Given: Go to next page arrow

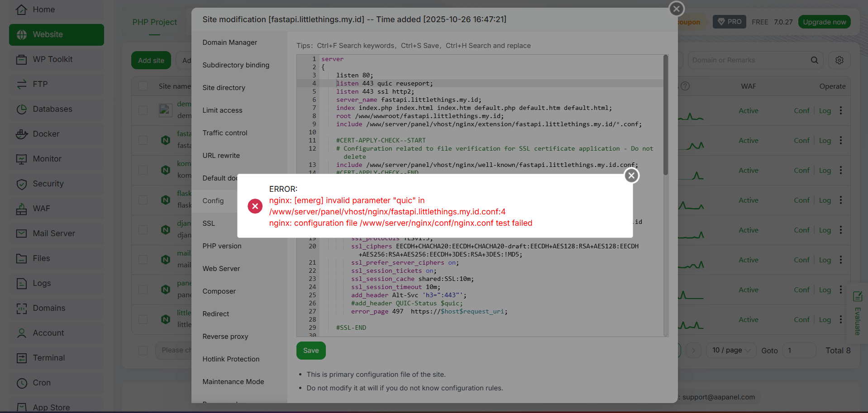Looking at the screenshot, I should (693, 351).
